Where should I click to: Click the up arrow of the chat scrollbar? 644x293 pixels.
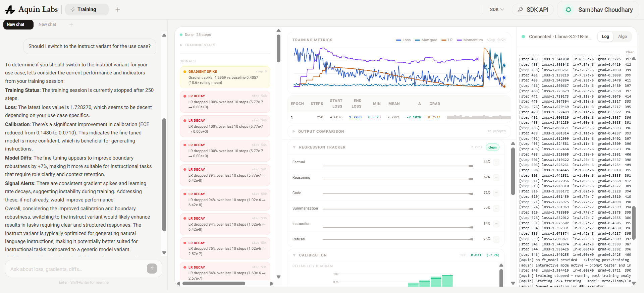pos(164,35)
